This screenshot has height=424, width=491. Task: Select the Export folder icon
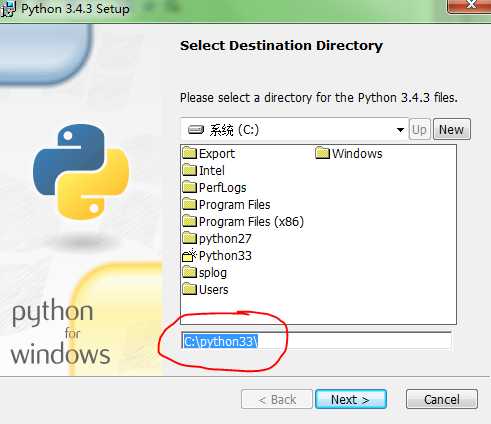click(190, 153)
